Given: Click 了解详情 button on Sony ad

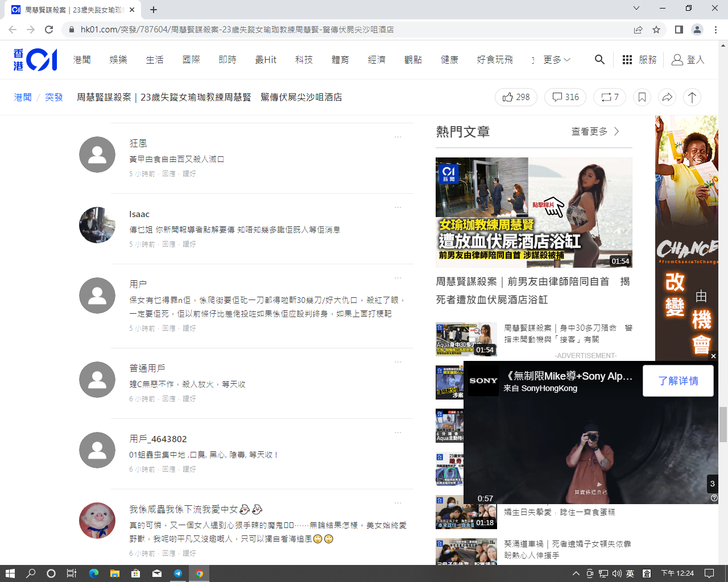Looking at the screenshot, I should [678, 381].
